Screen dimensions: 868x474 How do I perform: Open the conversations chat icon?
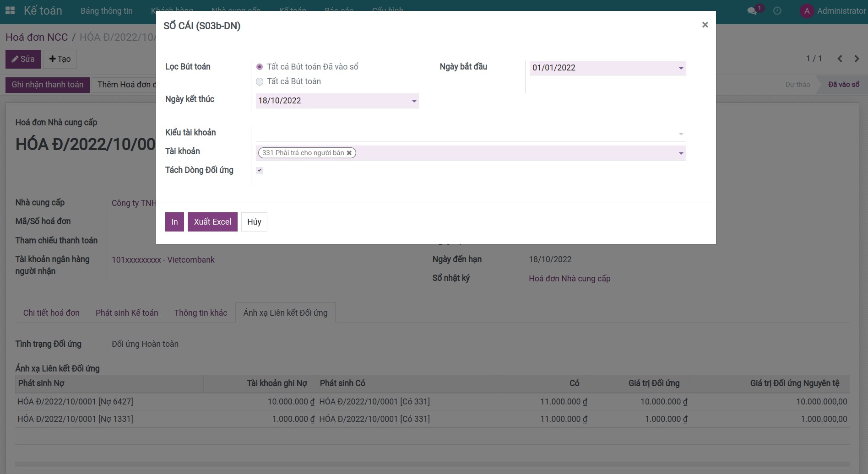(752, 11)
